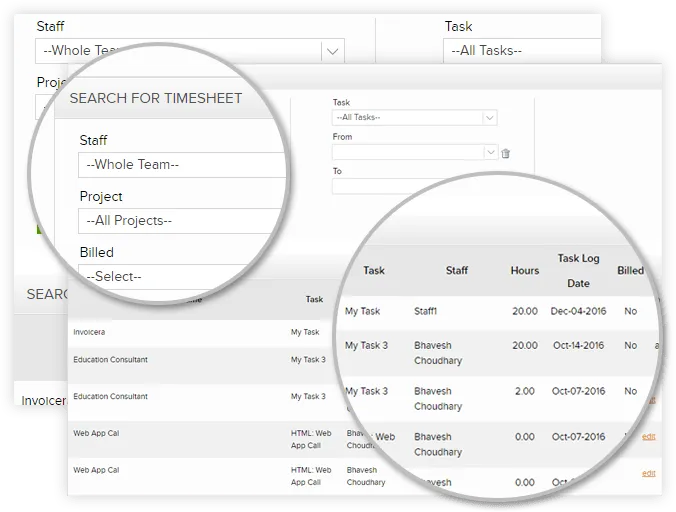Viewport: 676px width, 512px height.
Task: Click the Invoicera project cell in the table
Action: coord(89,332)
